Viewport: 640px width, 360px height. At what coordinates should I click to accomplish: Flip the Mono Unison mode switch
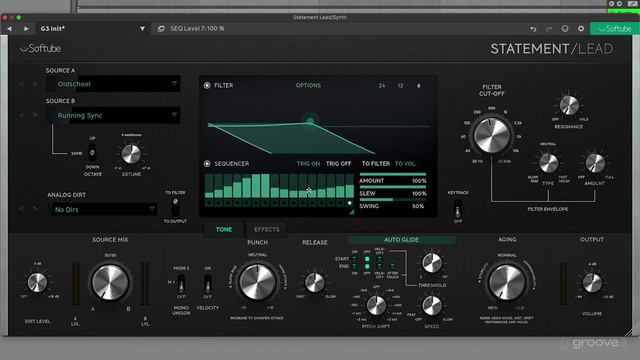tap(181, 283)
